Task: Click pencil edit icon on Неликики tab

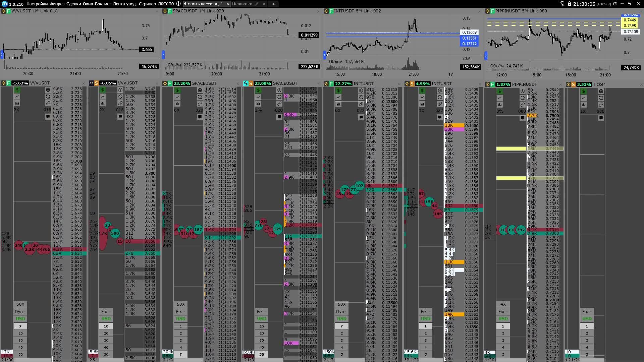Action: pos(256,4)
